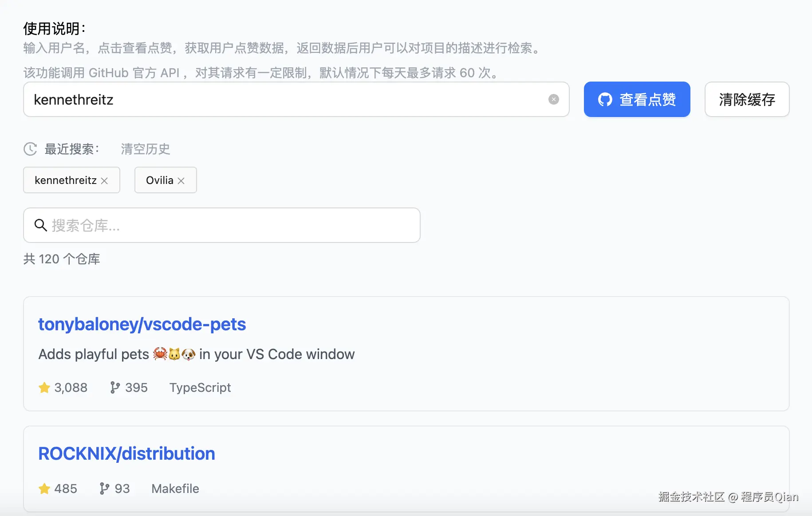Click the star icon next to 3,088
This screenshot has height=516, width=812.
point(44,387)
